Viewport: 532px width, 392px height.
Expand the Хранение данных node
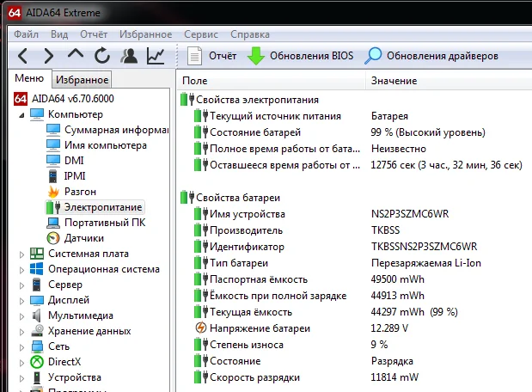click(21, 332)
